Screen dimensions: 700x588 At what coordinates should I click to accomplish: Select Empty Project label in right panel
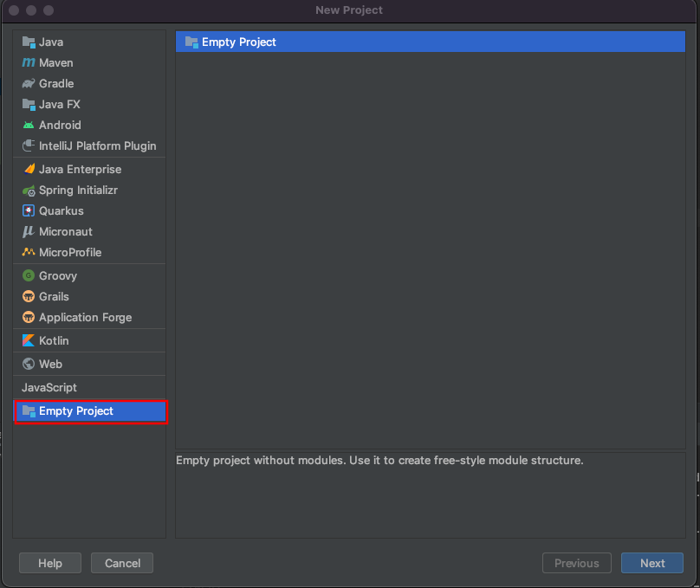[239, 42]
